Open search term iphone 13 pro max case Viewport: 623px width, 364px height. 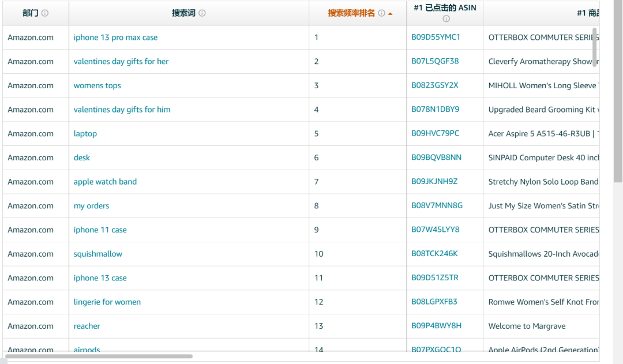115,37
